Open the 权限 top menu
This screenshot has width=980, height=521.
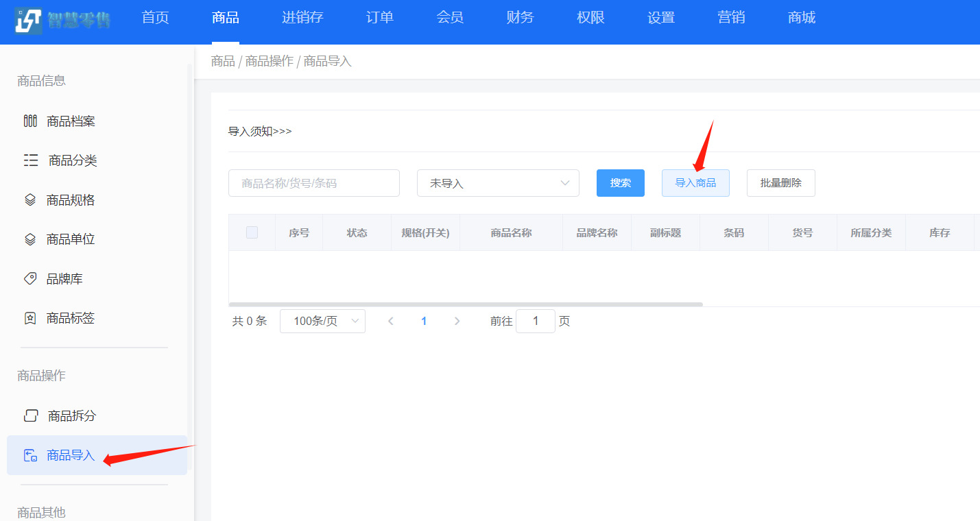(x=591, y=18)
